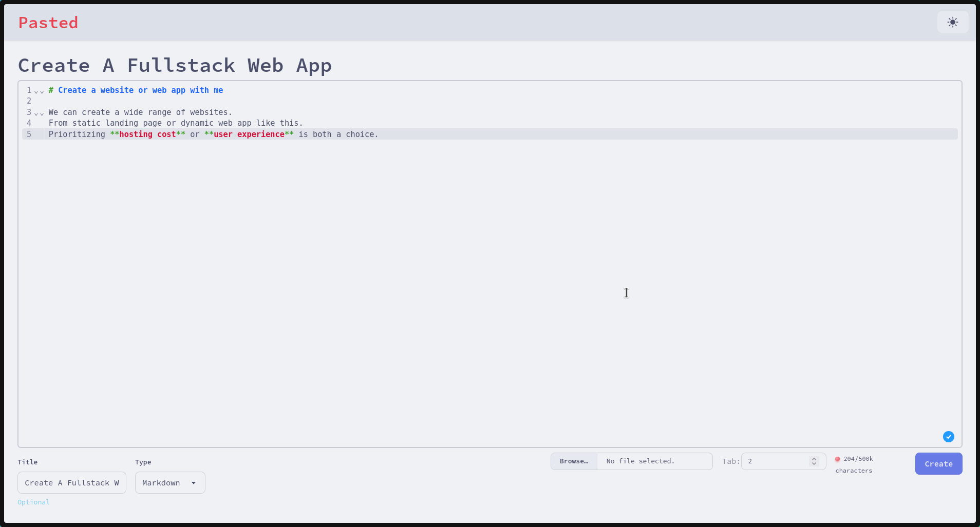Focus the Title input field
980x527 pixels.
pos(72,483)
